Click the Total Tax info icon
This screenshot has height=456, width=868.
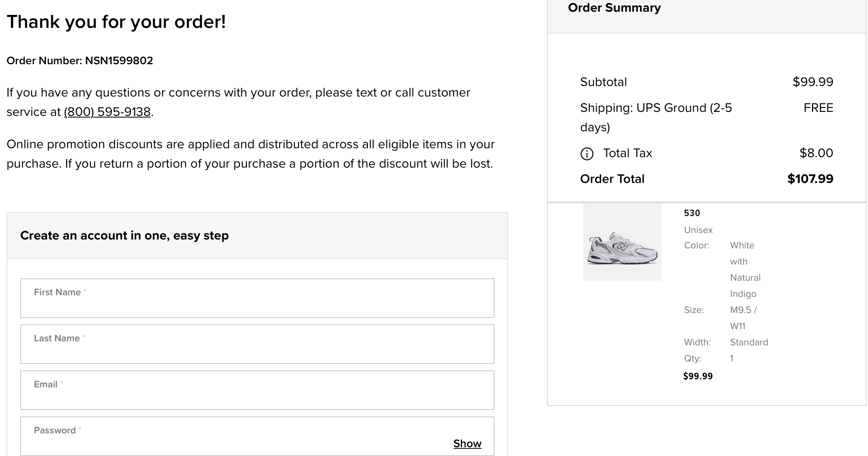click(587, 153)
